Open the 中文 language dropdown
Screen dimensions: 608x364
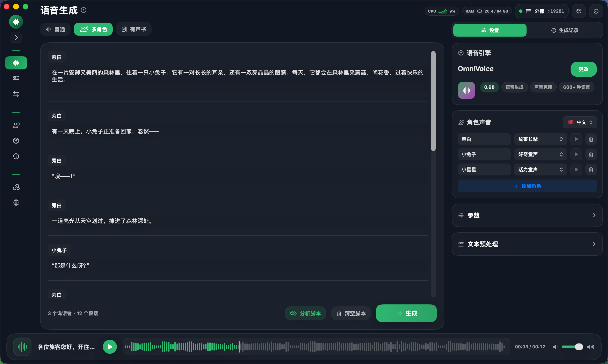(x=580, y=122)
